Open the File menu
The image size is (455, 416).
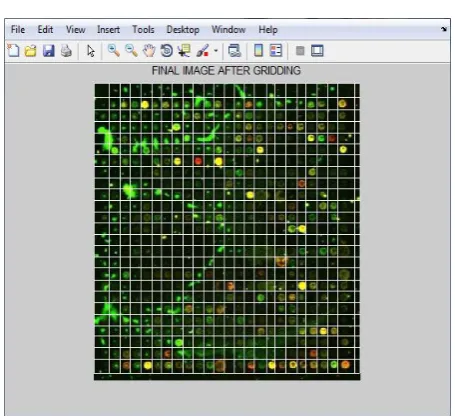point(18,30)
